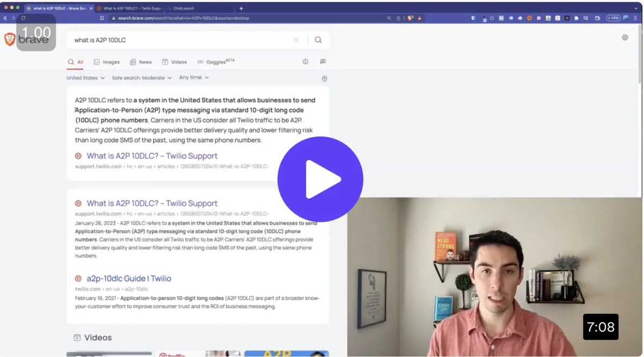Reload the page with the refresh icon
Viewport: 644px width, 357px height.
(x=23, y=18)
